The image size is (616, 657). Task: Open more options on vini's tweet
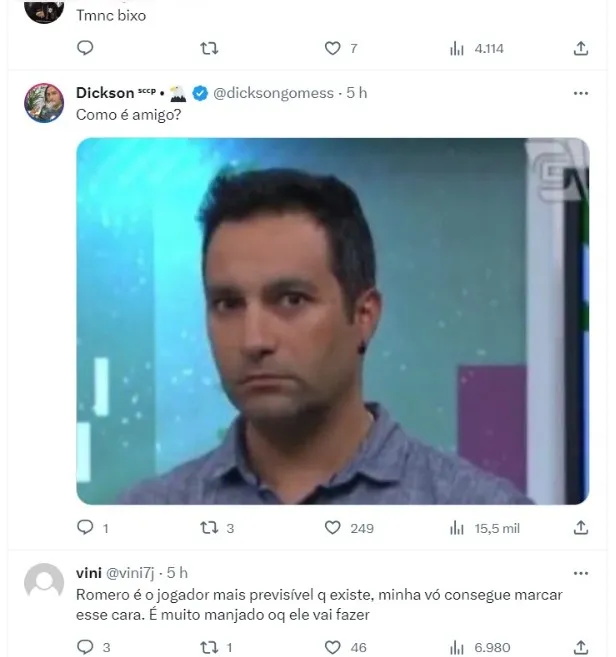(581, 573)
